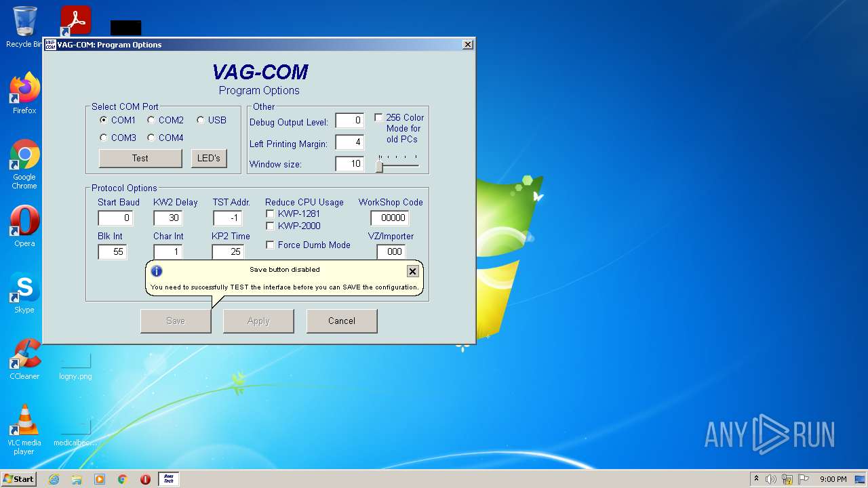This screenshot has width=868, height=488.
Task: Click the KP2 Time input field
Action: coord(228,251)
